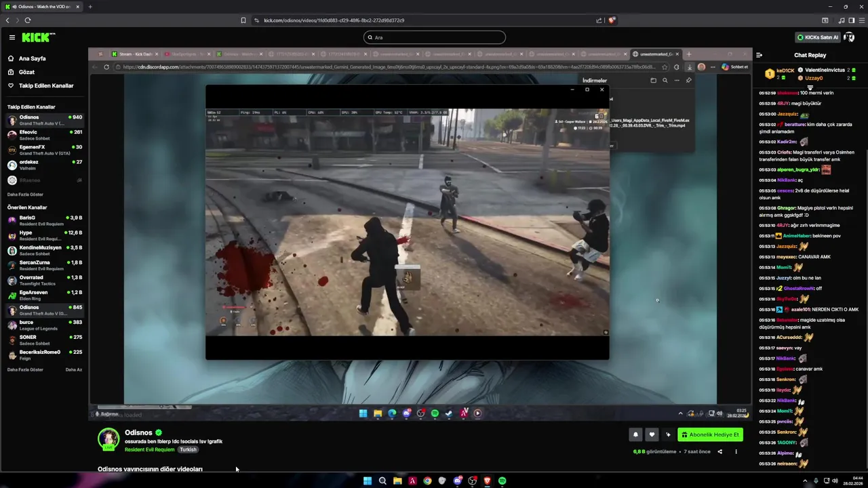Click the Turkish language tag
Image resolution: width=868 pixels, height=488 pixels.
[188, 449]
